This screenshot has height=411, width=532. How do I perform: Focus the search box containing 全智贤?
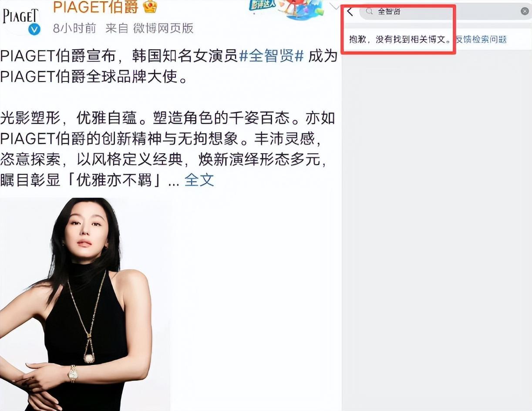tap(445, 11)
